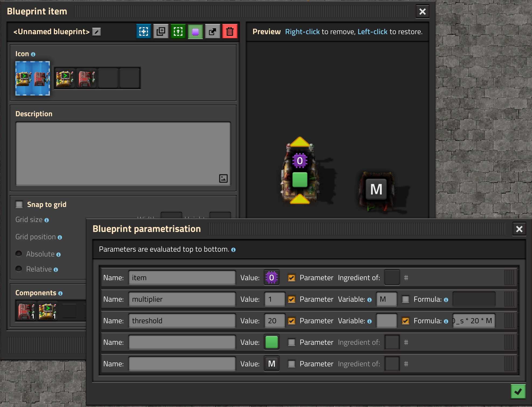Rename the blueprint via the pencil icon
This screenshot has height=407, width=532.
pos(96,31)
